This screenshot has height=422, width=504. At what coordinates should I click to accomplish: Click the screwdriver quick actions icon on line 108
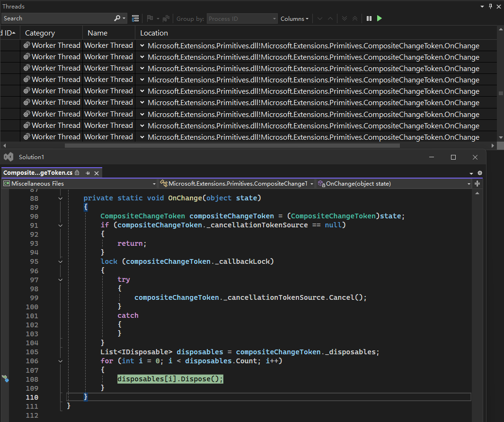tap(5, 379)
